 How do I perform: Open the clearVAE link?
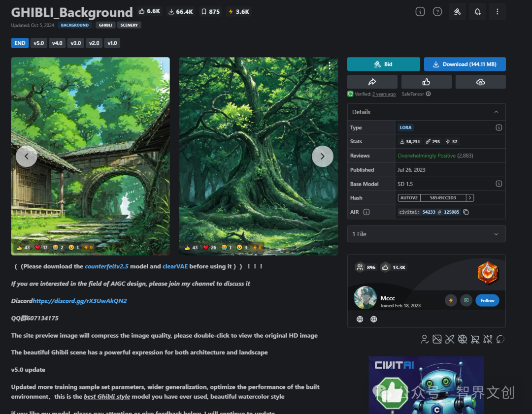[175, 266]
